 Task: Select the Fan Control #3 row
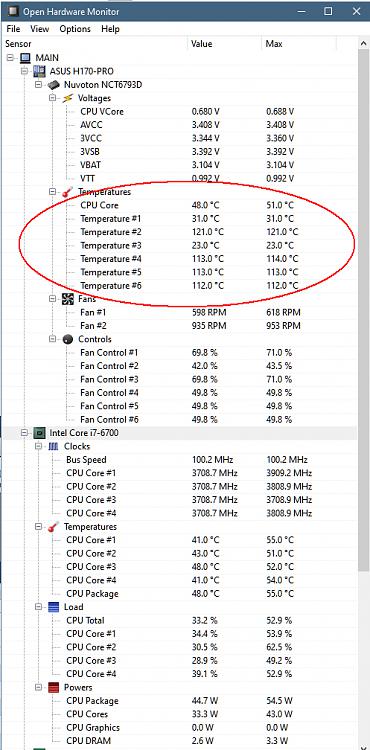pyautogui.click(x=179, y=379)
